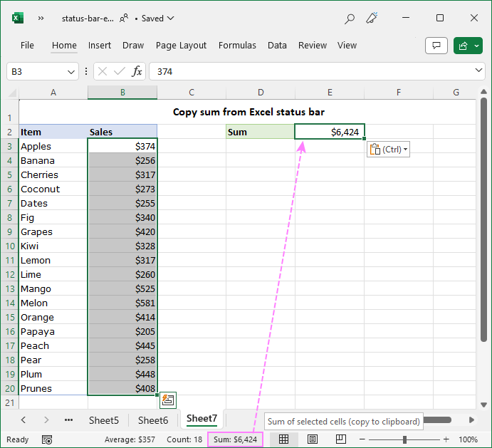Open the Comments pane icon

(x=436, y=46)
